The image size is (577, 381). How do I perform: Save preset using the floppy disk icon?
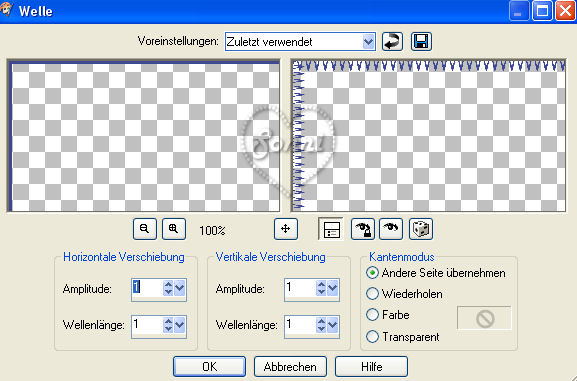pos(421,41)
